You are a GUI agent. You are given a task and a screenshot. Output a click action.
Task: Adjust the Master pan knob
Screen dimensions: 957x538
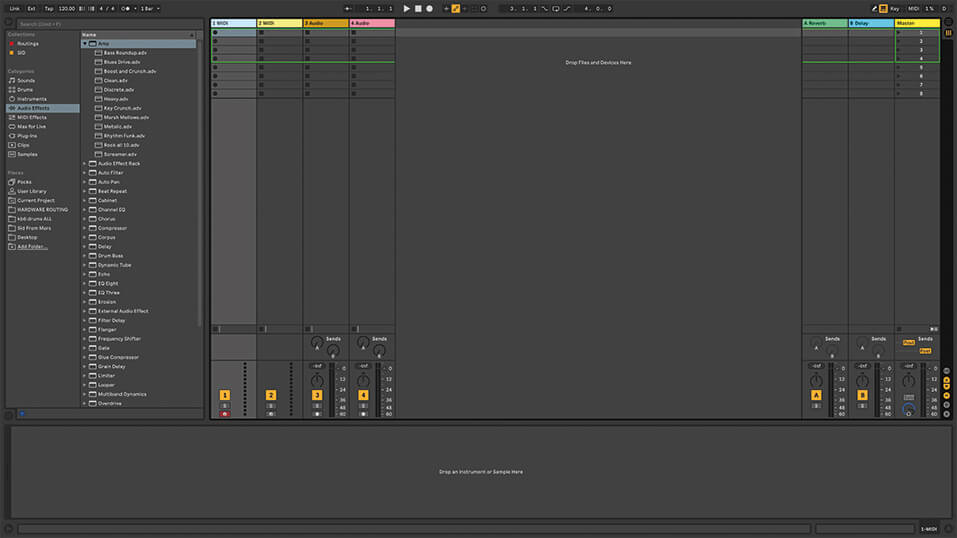tap(909, 381)
